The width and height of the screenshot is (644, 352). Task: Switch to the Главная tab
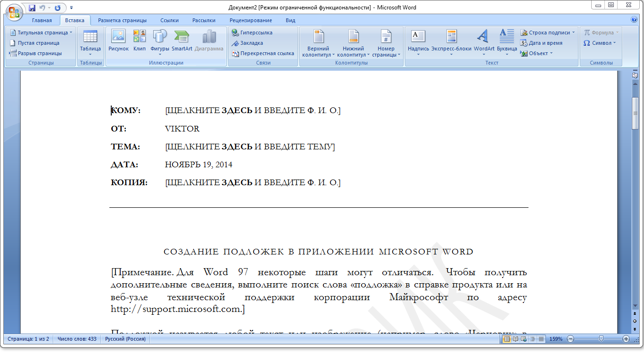tap(42, 20)
